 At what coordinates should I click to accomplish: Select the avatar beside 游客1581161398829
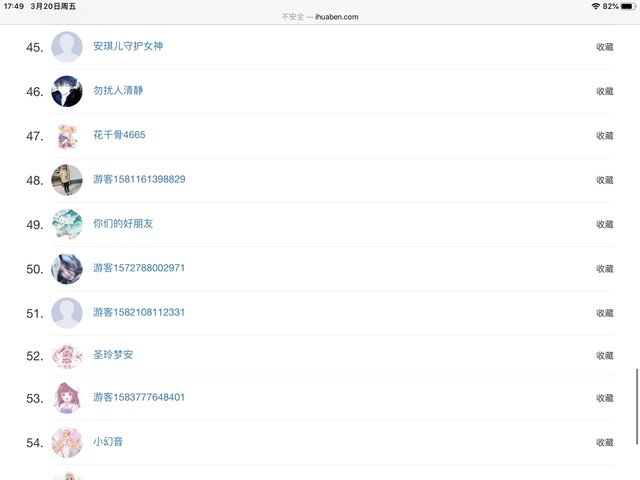(67, 180)
